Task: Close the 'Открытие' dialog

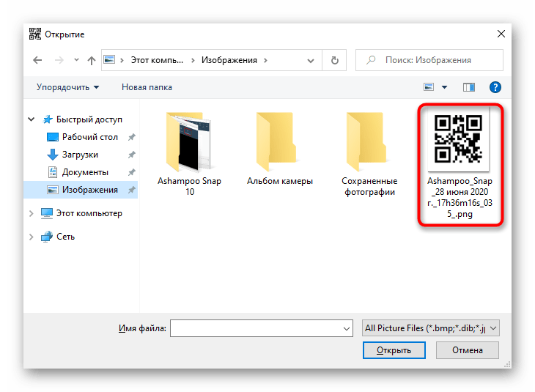Action: (x=501, y=34)
